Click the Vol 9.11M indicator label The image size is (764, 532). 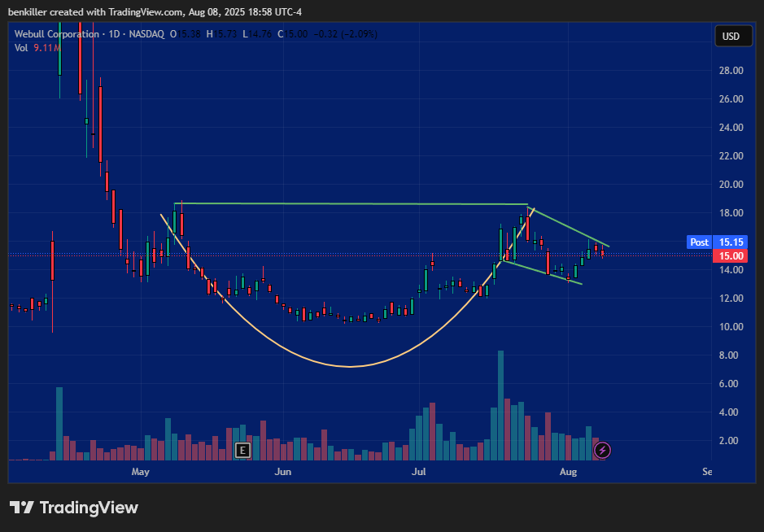click(x=37, y=48)
